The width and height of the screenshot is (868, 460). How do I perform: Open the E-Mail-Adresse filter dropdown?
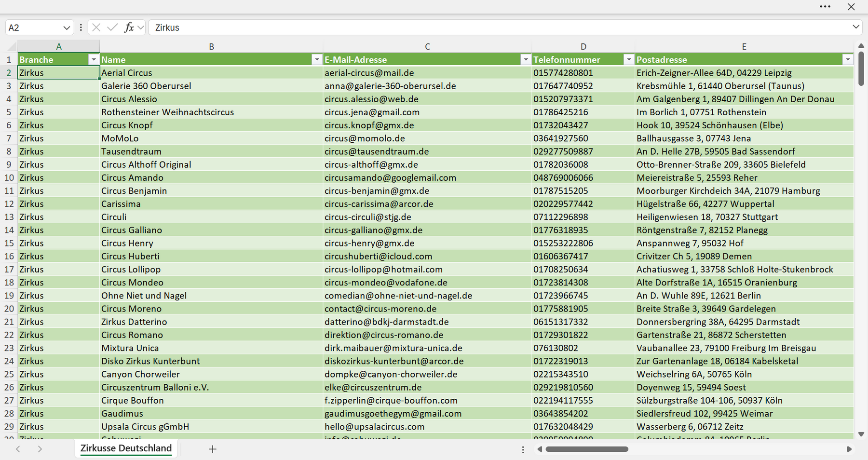point(526,59)
